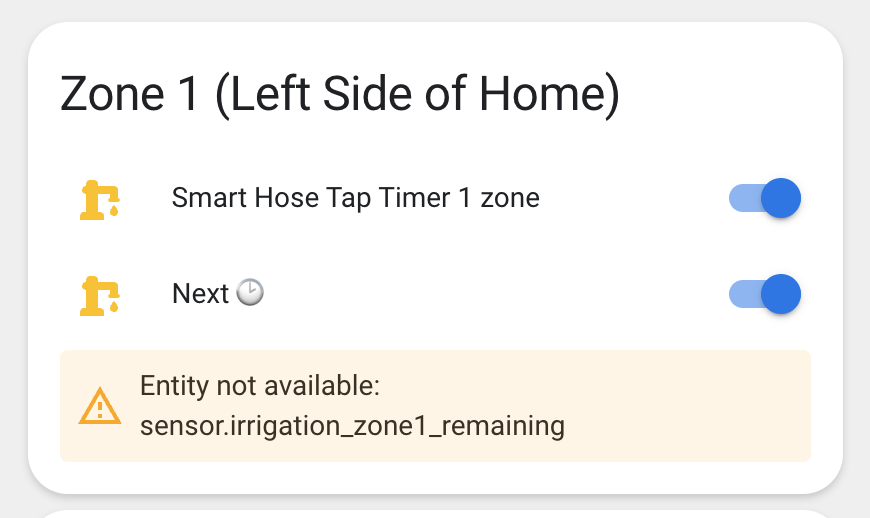
Task: Click the word "Timer" in the Smart Hose label
Action: (x=415, y=198)
